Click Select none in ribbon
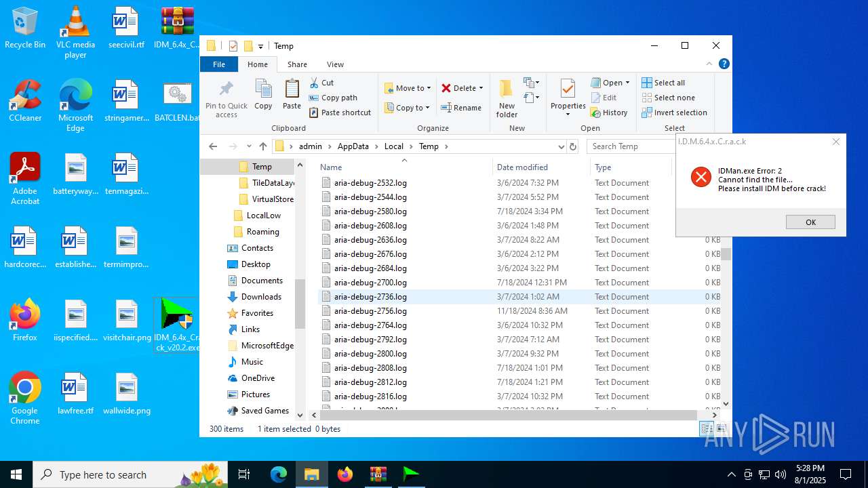 click(x=669, y=98)
